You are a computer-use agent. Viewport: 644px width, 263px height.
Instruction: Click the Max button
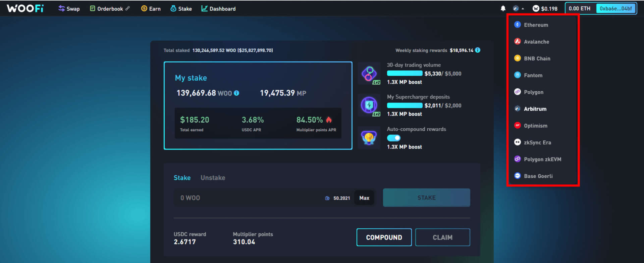pos(364,198)
